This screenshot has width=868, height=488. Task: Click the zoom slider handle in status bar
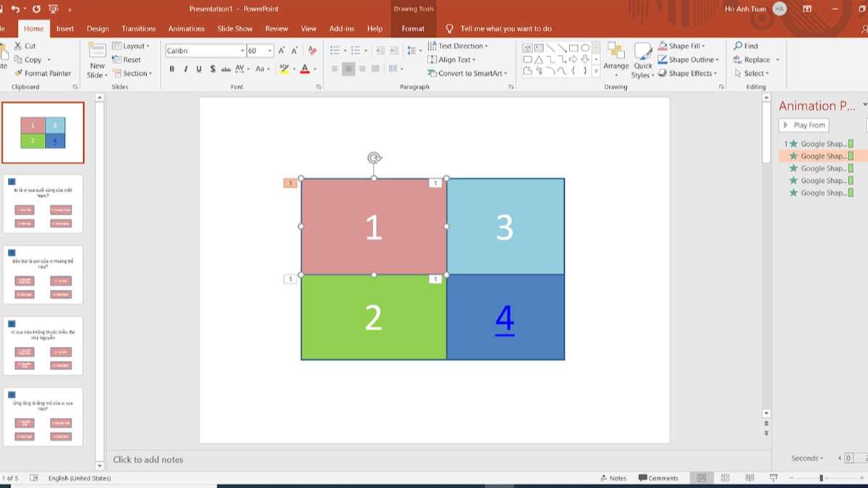pos(821,478)
